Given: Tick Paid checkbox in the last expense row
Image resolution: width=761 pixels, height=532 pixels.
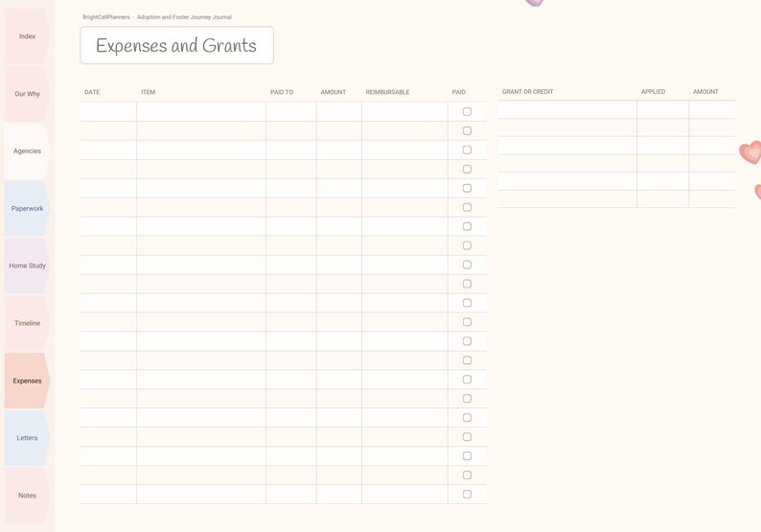Looking at the screenshot, I should point(467,495).
